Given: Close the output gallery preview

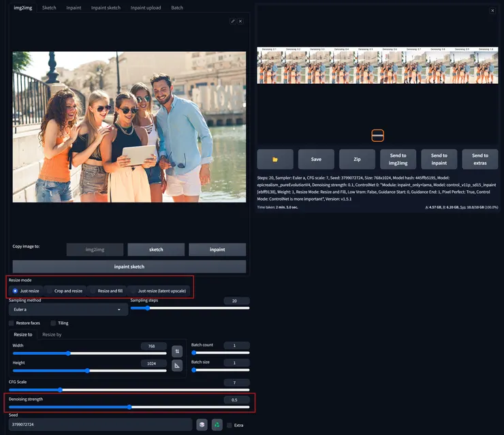Looking at the screenshot, I should 492,11.
